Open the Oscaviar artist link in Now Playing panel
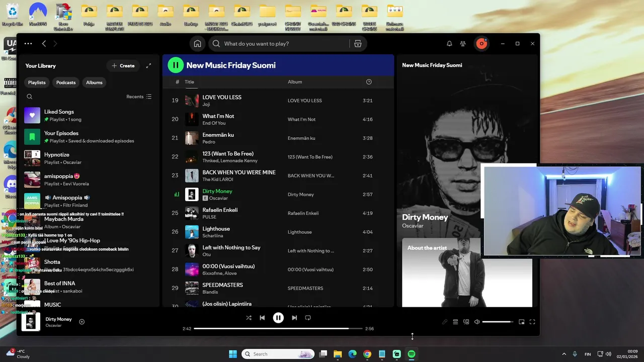The width and height of the screenshot is (644, 362). [x=413, y=226]
